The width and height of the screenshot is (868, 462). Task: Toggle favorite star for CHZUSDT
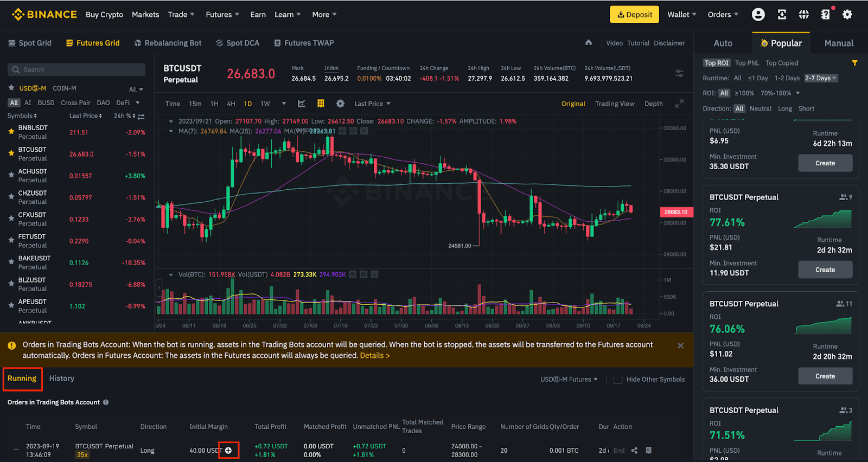(x=11, y=197)
